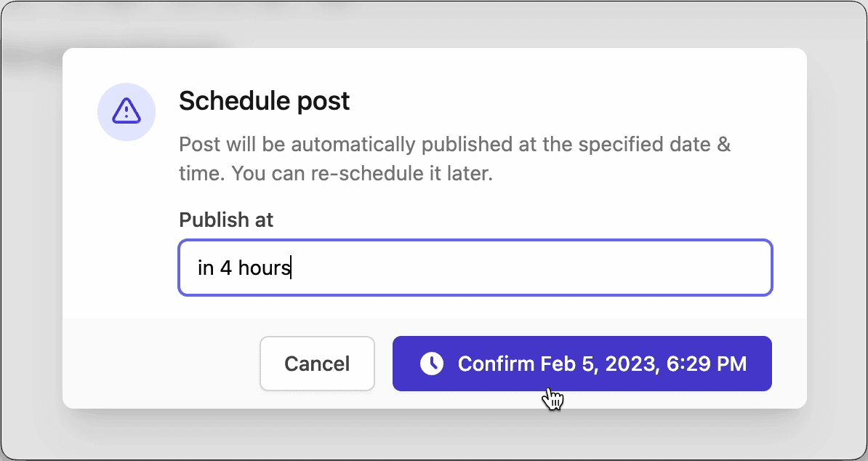Click the clock icon on Confirm button
This screenshot has width=868, height=461.
[x=432, y=364]
